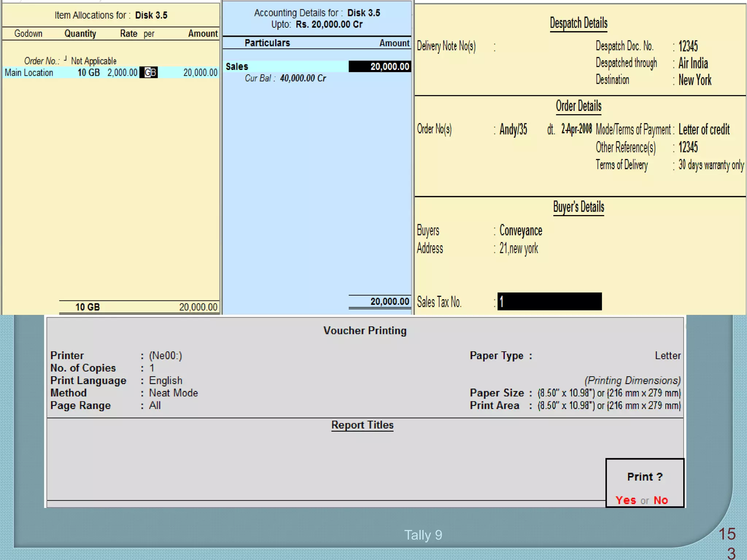Click Yes in the Print prompt
Viewport: 747px width, 560px height.
tap(626, 500)
